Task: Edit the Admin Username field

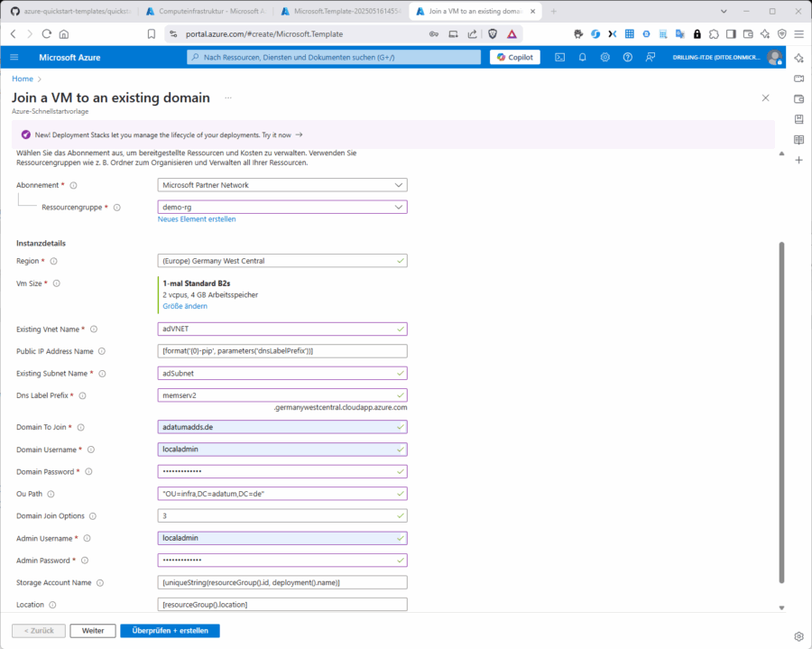Action: (x=282, y=538)
